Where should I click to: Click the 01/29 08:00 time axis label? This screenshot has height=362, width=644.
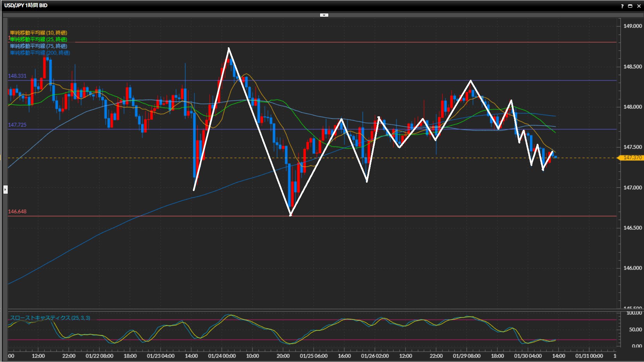(467, 356)
